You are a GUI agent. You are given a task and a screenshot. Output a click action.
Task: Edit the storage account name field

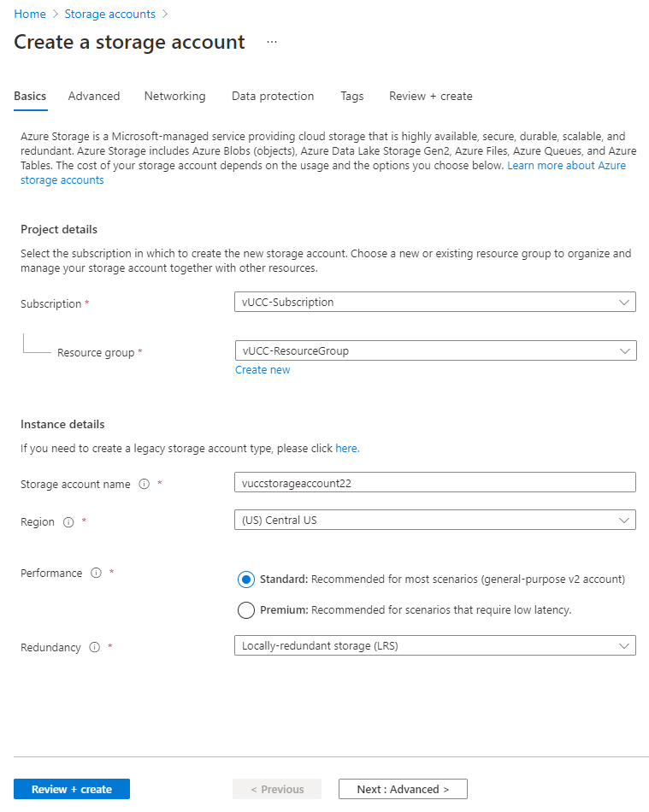point(434,482)
